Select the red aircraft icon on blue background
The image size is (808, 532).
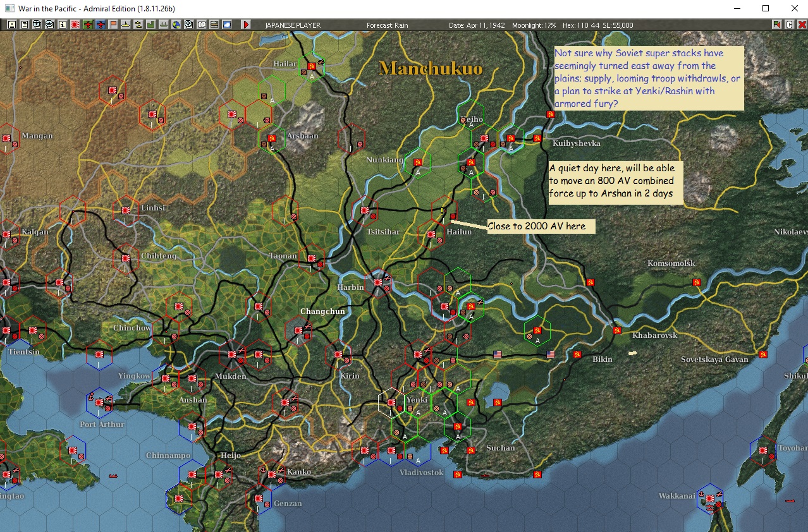pyautogui.click(x=101, y=25)
